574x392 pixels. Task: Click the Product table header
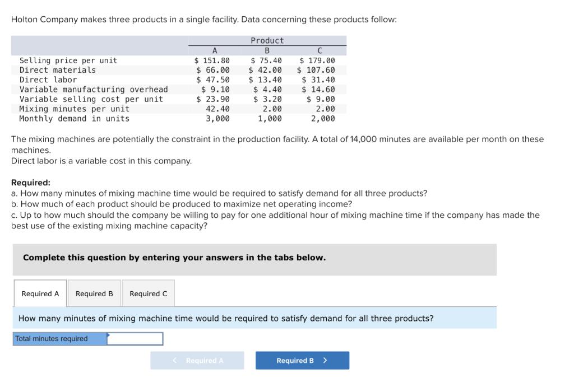tap(266, 40)
